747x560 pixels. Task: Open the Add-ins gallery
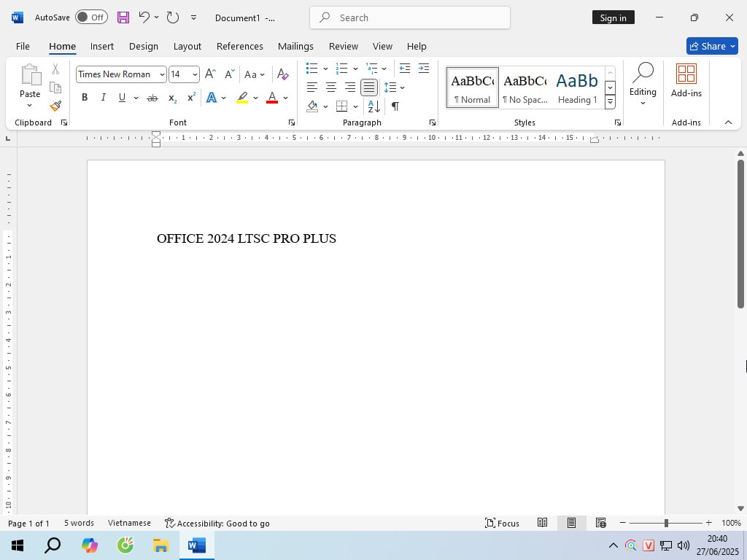pyautogui.click(x=686, y=80)
